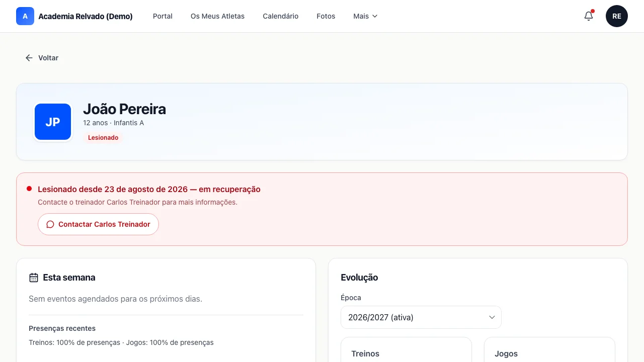Click the JP athlete avatar
The height and width of the screenshot is (362, 644).
pos(53,122)
